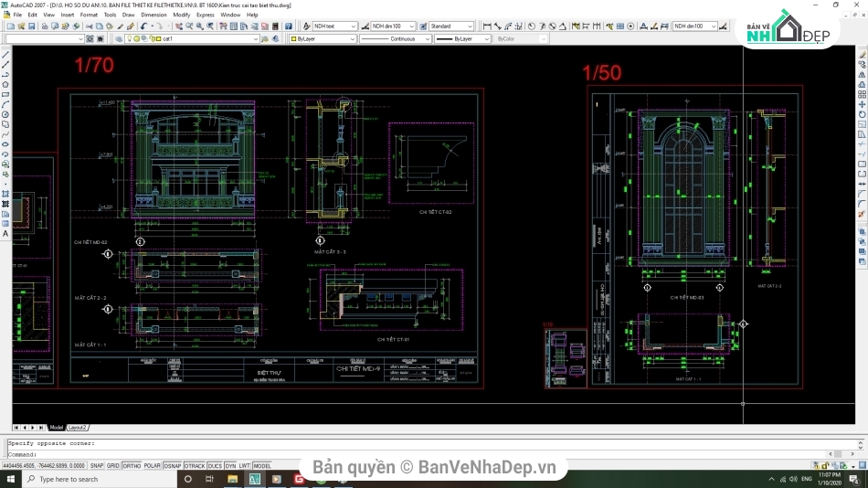Image resolution: width=868 pixels, height=488 pixels.
Task: Open the ByLayer color control
Action: tap(322, 39)
